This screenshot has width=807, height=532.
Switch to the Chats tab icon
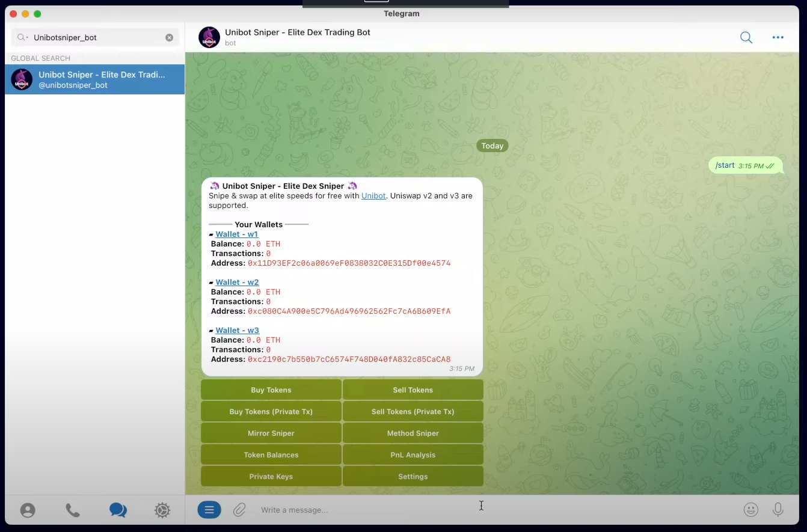pos(118,510)
